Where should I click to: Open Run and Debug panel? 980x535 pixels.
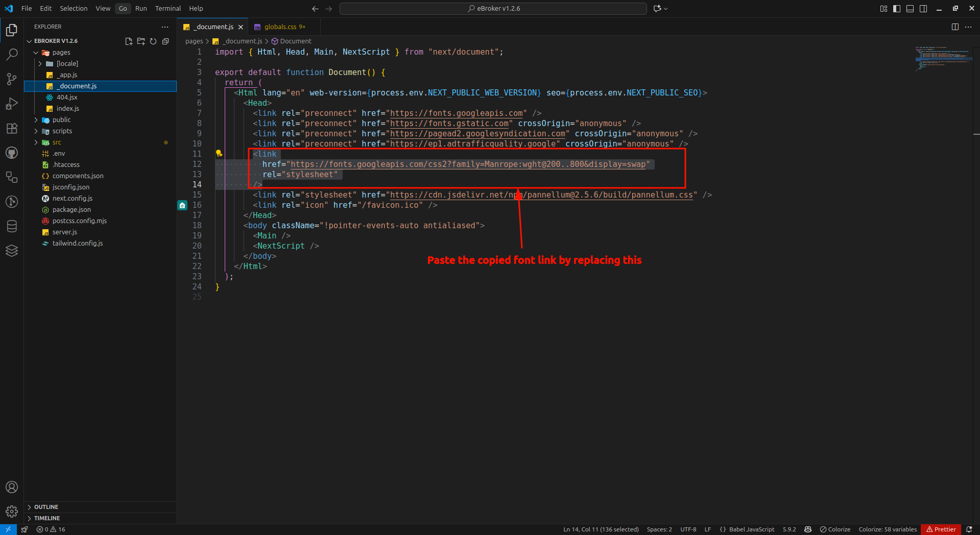(x=12, y=104)
